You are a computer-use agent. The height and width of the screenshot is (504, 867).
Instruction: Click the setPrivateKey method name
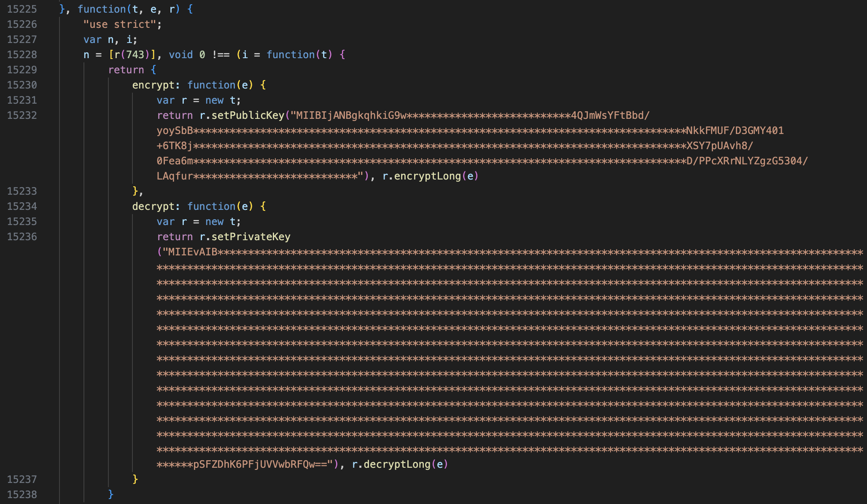coord(250,237)
